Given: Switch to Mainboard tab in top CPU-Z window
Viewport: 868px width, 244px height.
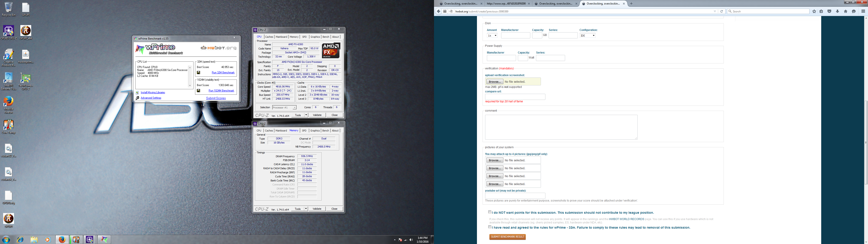Looking at the screenshot, I should tap(281, 37).
